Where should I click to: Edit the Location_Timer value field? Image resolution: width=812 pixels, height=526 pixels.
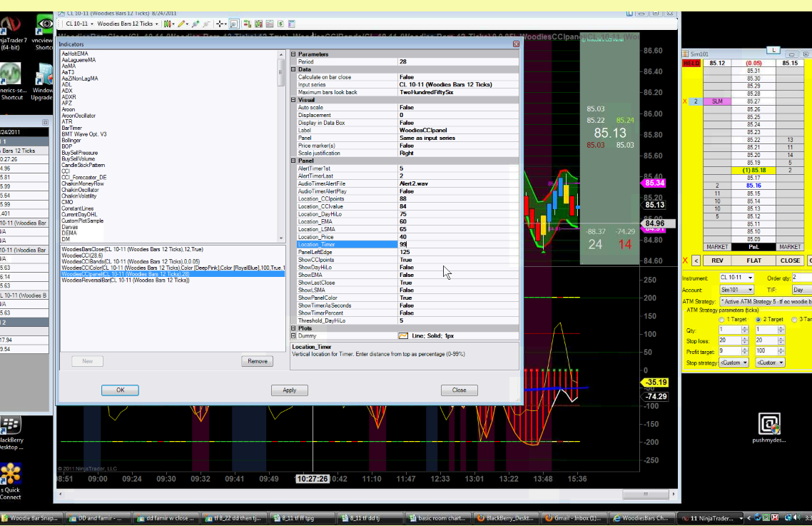(458, 245)
